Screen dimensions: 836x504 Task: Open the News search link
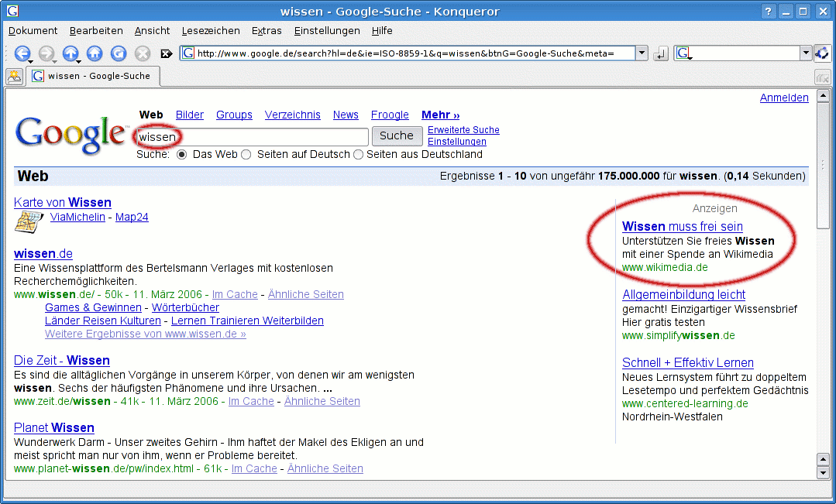[x=346, y=115]
